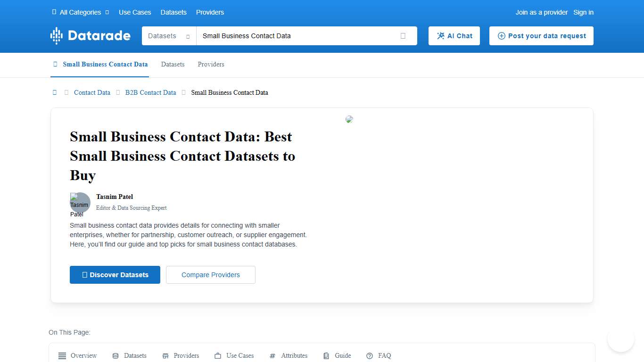The height and width of the screenshot is (362, 644).
Task: Click the Datasets database icon on the page navigation
Action: point(116,355)
